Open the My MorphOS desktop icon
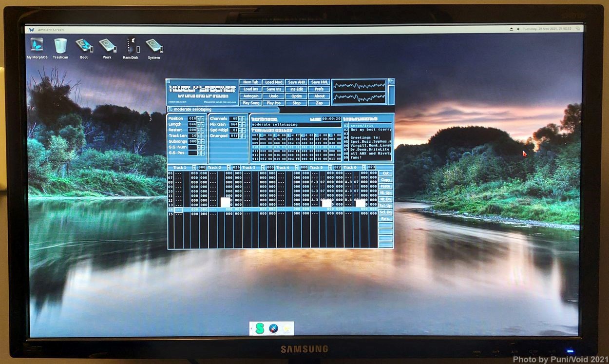 click(37, 46)
